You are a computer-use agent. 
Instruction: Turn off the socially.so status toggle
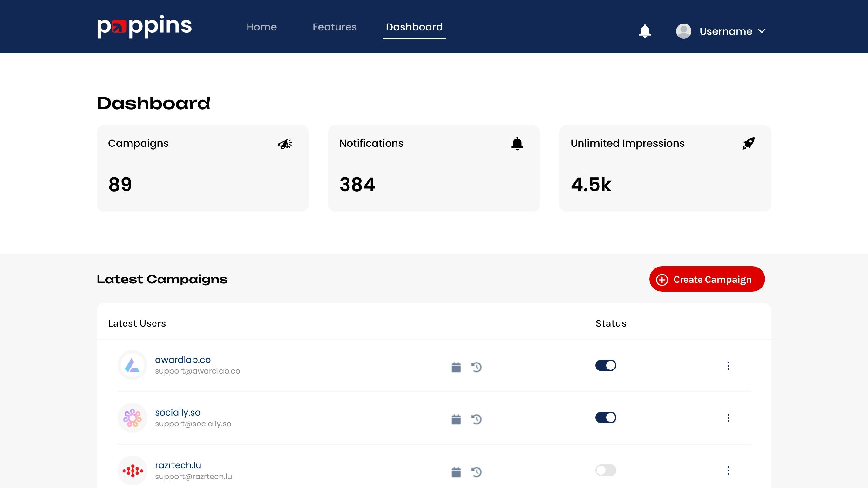(x=606, y=417)
